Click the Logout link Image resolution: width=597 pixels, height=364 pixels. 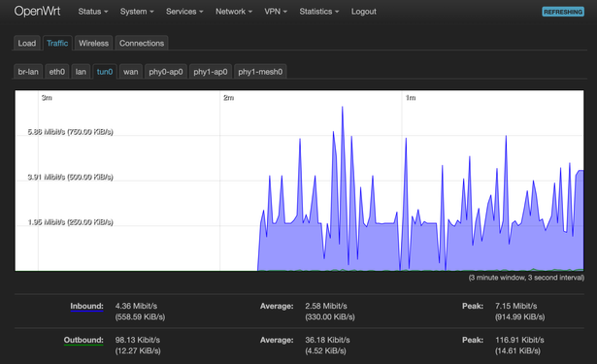[364, 12]
